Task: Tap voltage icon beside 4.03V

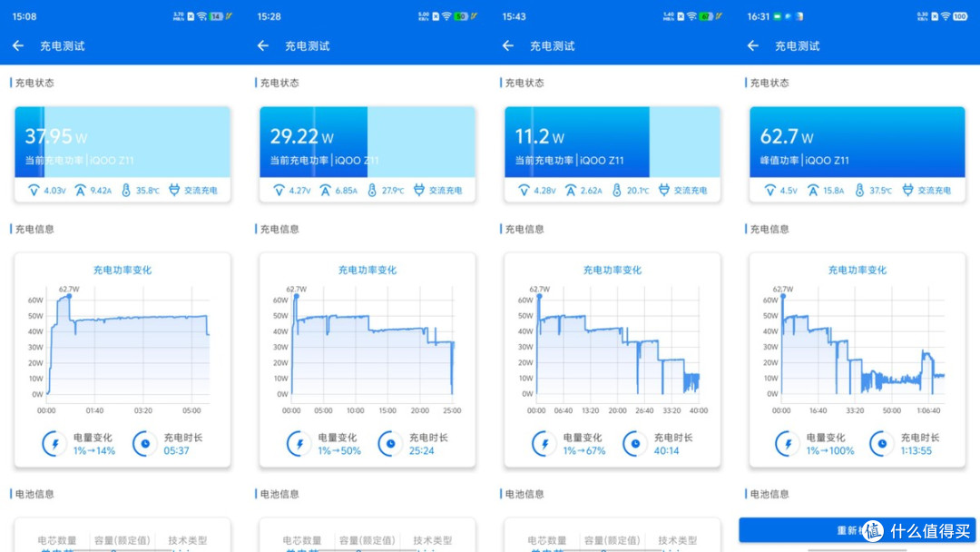Action: [34, 190]
